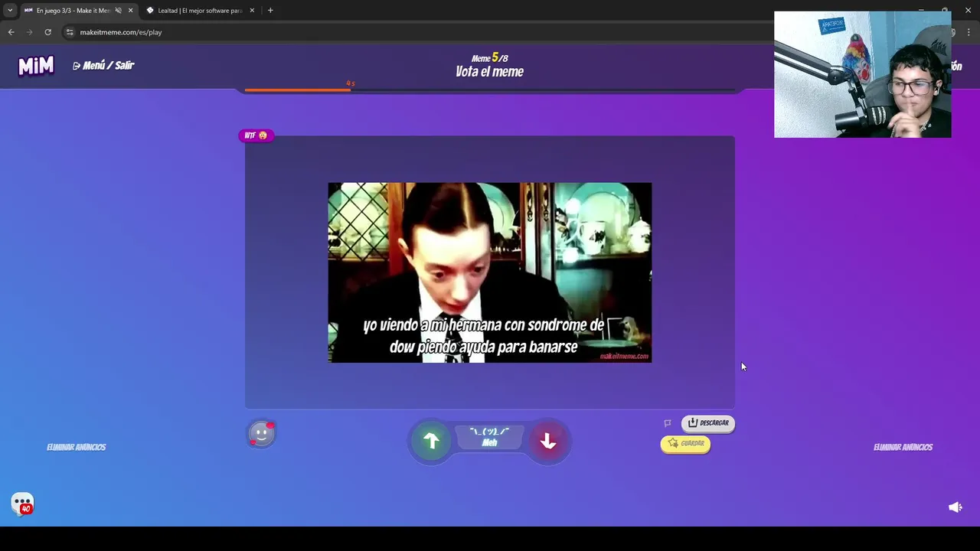Click the voting timer progress bar
The width and height of the screenshot is (980, 551).
click(490, 90)
